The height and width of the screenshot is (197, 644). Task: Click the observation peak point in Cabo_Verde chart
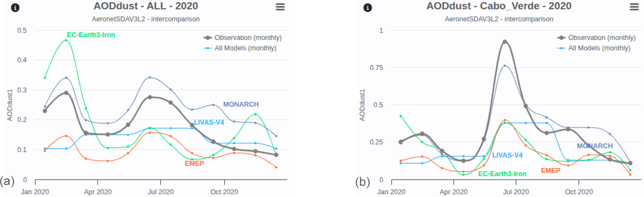pyautogui.click(x=505, y=42)
